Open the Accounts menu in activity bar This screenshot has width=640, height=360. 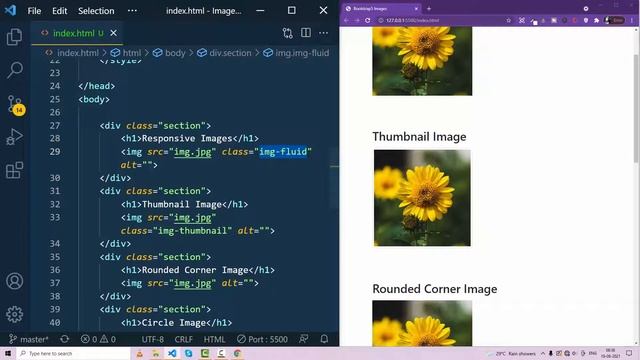[14, 281]
